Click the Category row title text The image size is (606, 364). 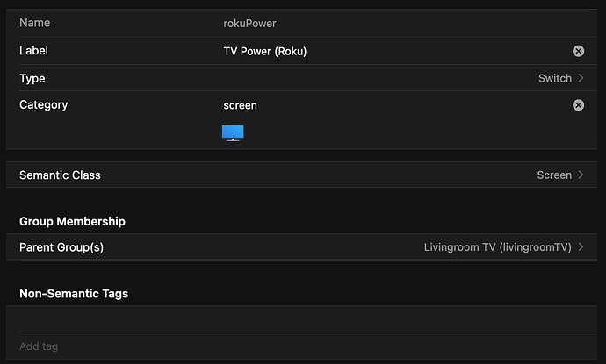coord(43,105)
